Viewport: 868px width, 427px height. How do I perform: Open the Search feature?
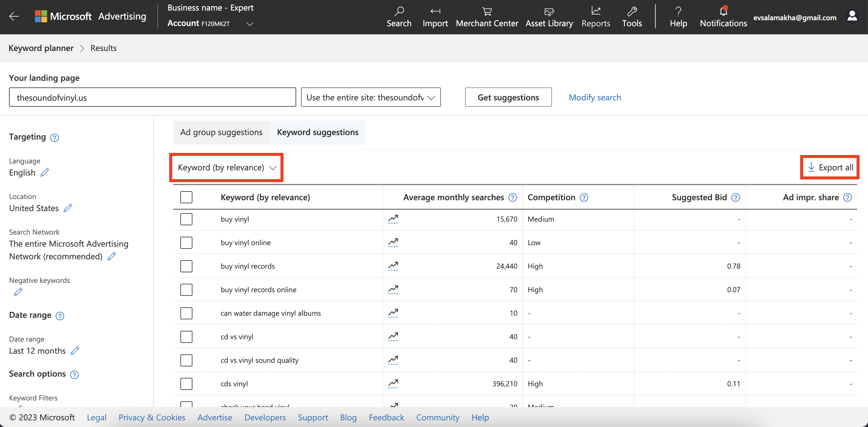[x=399, y=17]
